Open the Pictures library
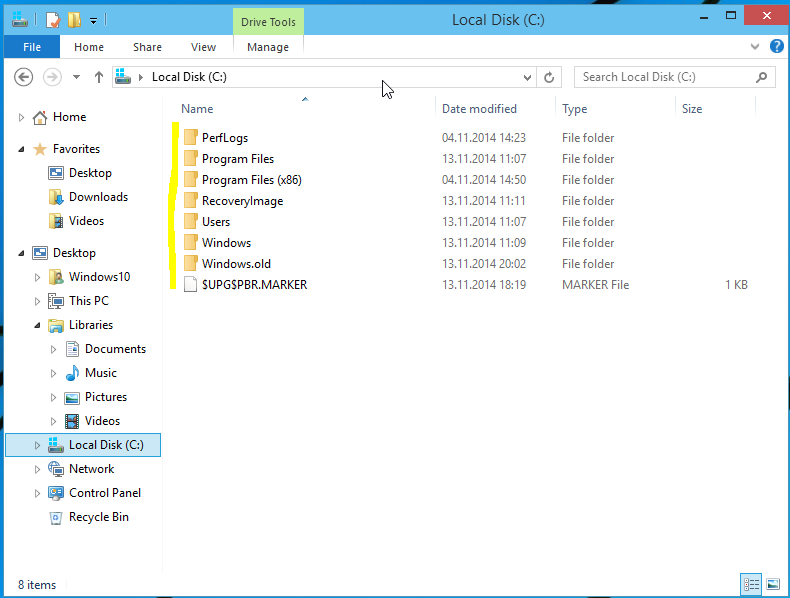The width and height of the screenshot is (790, 598). click(106, 397)
